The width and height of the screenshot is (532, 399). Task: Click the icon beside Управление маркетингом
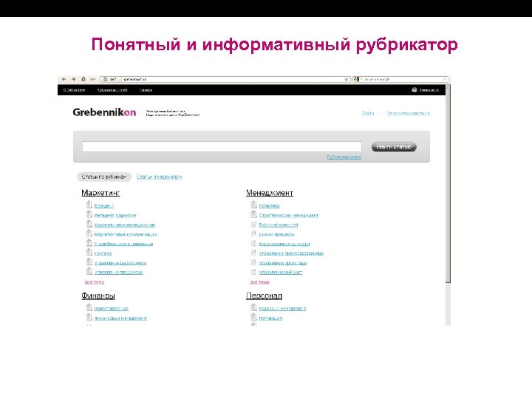[89, 262]
